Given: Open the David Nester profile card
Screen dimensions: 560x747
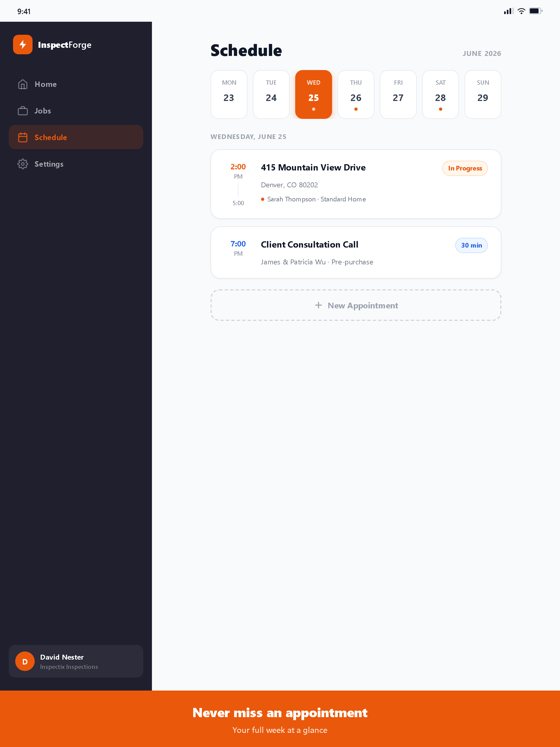Looking at the screenshot, I should [76, 661].
